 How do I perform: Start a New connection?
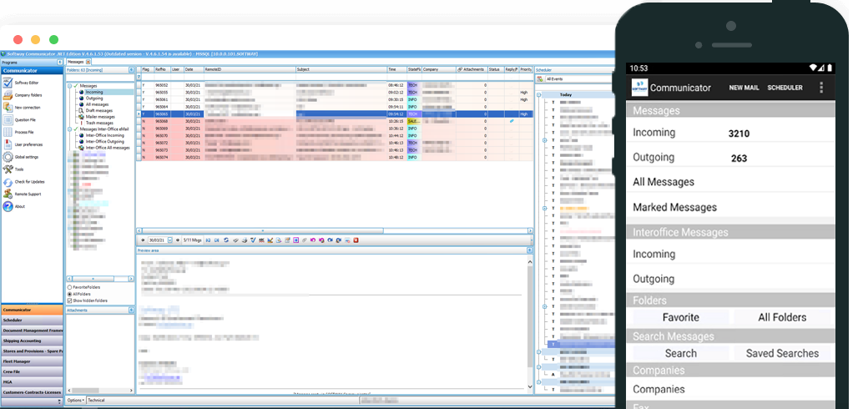coord(22,108)
